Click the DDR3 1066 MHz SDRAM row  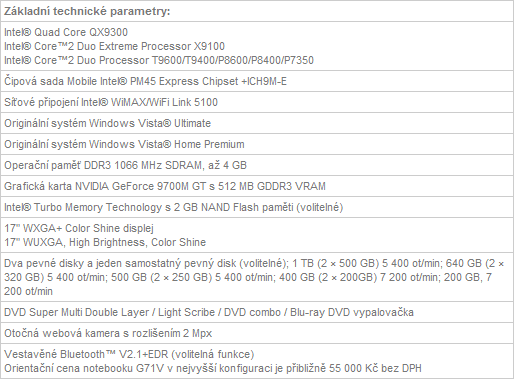[257, 165]
